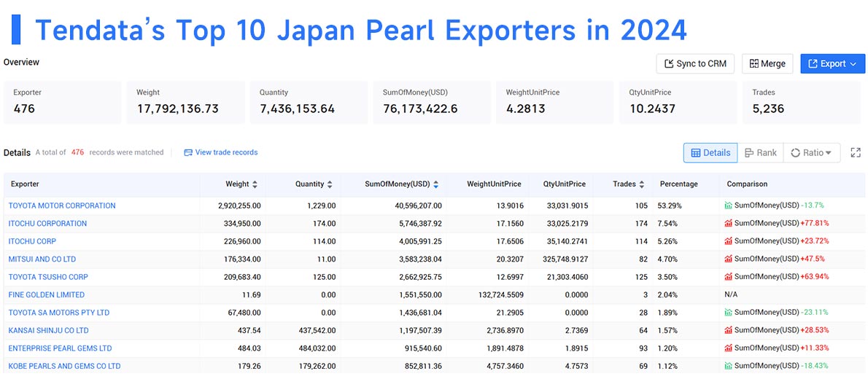Sort table by Quantity column arrows
The image size is (868, 379).
click(330, 184)
